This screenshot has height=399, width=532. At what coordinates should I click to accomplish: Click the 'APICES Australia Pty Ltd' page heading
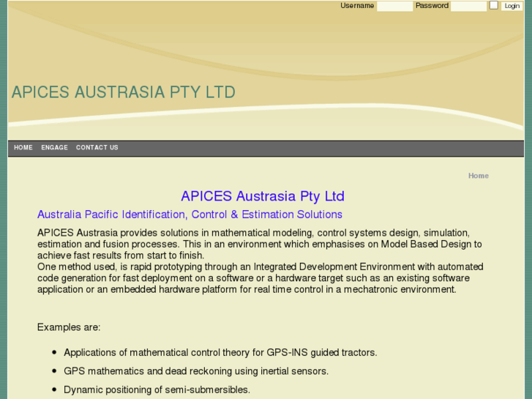pyautogui.click(x=263, y=196)
